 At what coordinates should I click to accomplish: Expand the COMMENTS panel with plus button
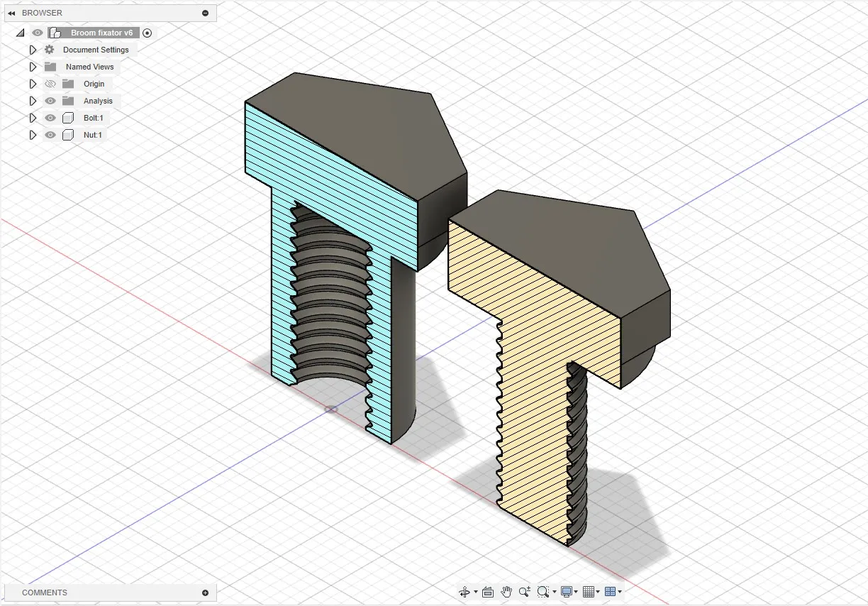[205, 593]
